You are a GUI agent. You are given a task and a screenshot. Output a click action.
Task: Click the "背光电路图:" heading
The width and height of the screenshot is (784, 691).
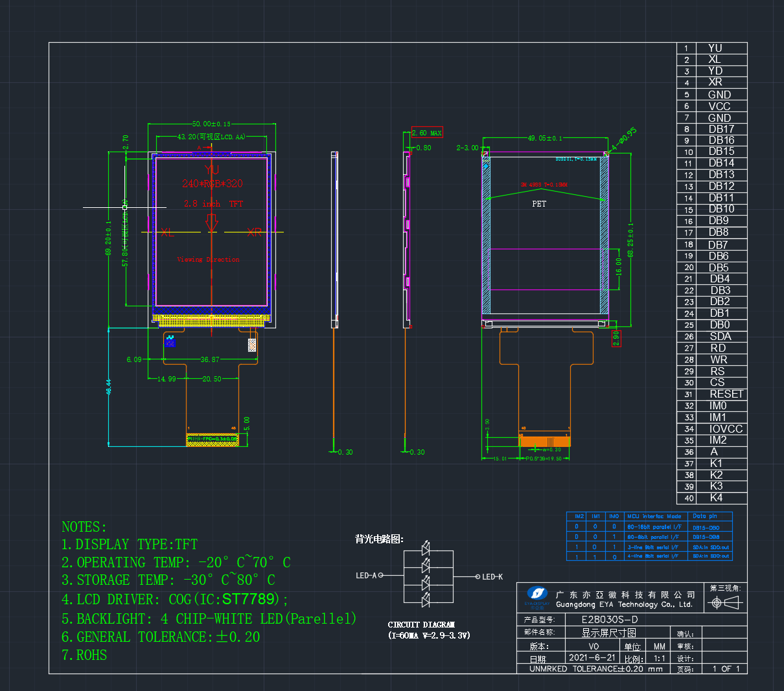tap(379, 539)
